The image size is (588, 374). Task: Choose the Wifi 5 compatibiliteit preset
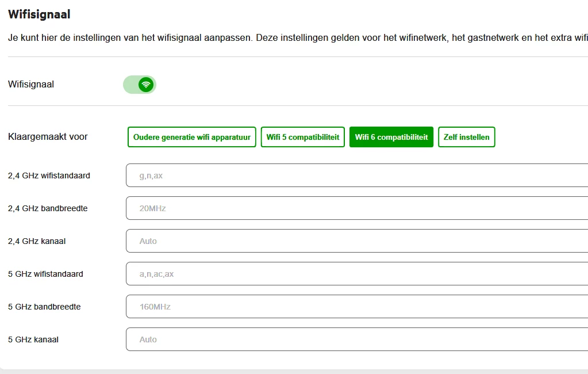coord(303,137)
